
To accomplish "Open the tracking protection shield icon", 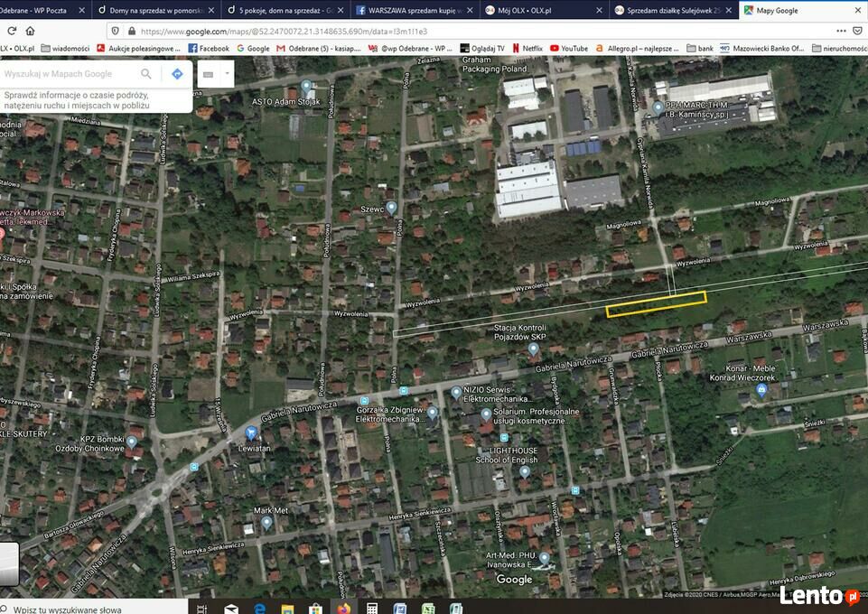I will click(x=115, y=31).
